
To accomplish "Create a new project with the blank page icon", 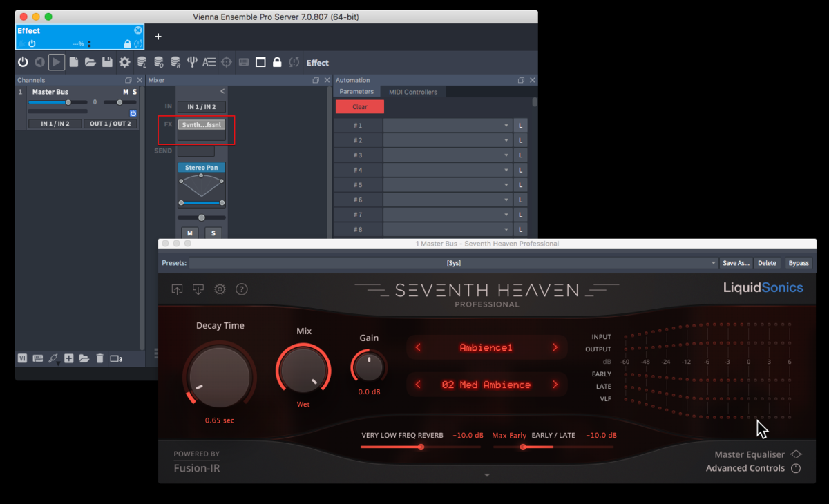I will click(x=74, y=62).
